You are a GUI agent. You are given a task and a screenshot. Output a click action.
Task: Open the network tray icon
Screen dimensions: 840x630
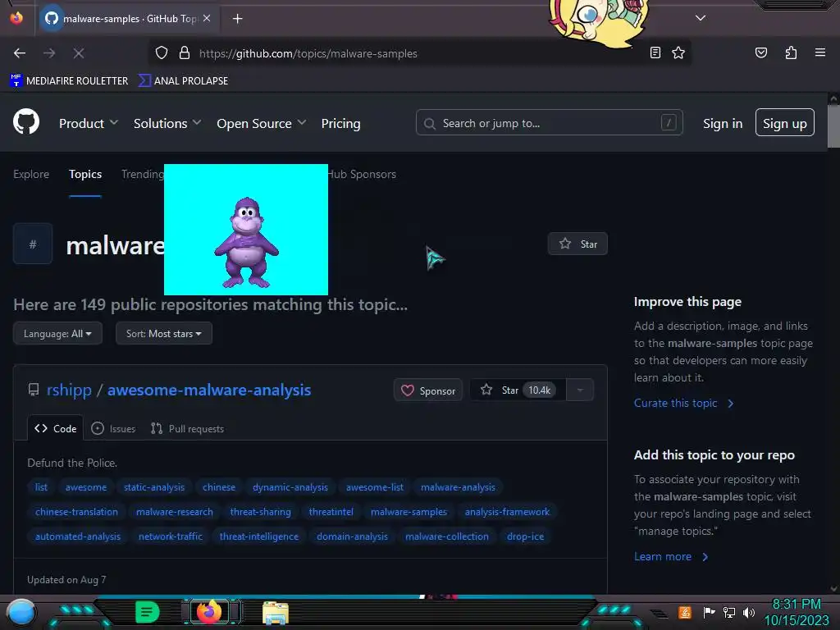[x=728, y=612]
